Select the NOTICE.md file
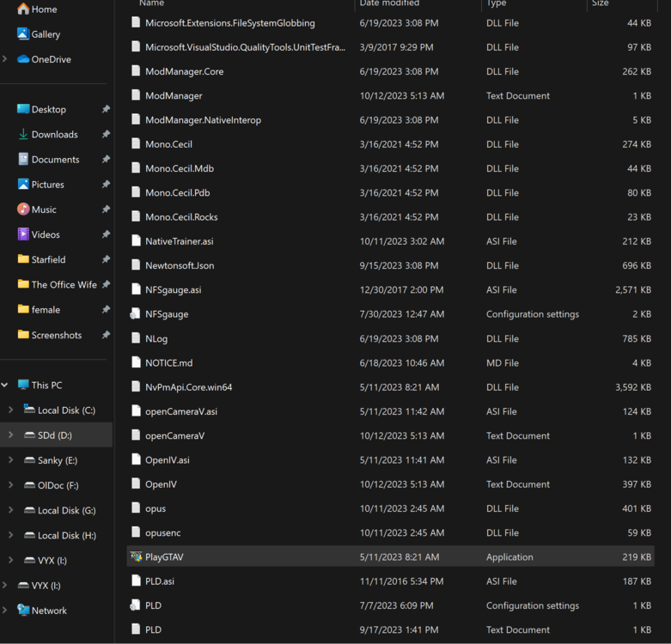 click(x=390, y=362)
